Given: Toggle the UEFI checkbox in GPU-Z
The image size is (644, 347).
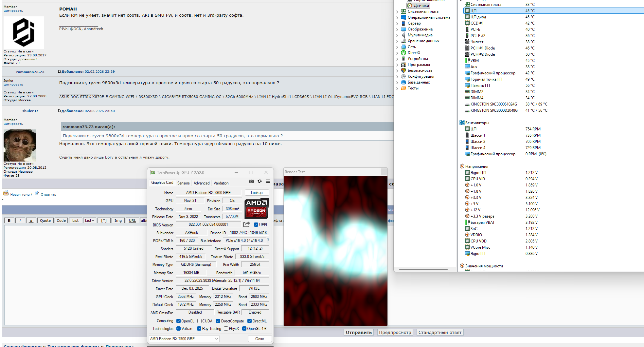Looking at the screenshot, I should point(256,225).
